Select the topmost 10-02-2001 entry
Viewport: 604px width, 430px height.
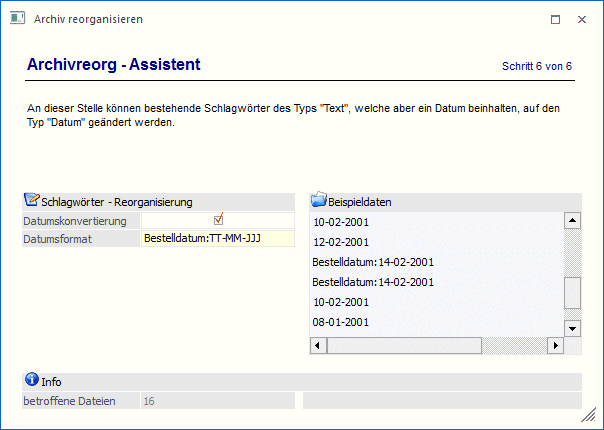pyautogui.click(x=341, y=222)
